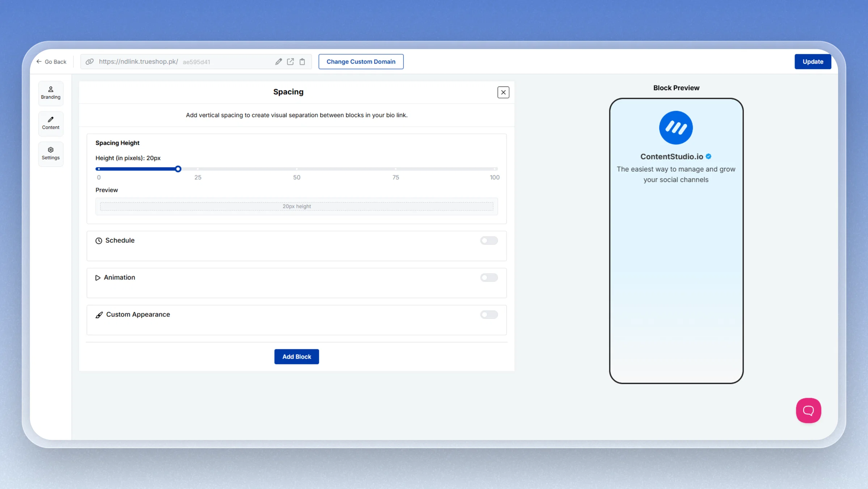
Task: Click the ContentStudio.io name in preview
Action: pyautogui.click(x=672, y=156)
